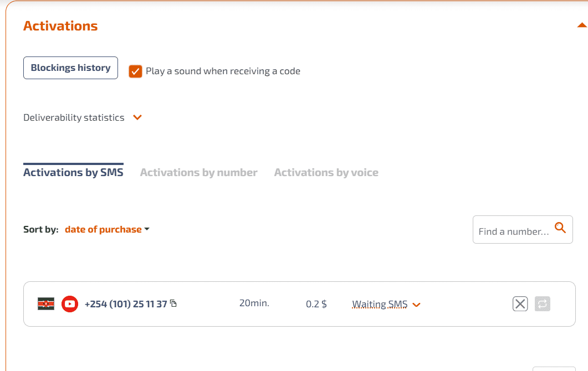The height and width of the screenshot is (371, 588).
Task: Click the greyed-out repeat SMS icon
Action: [x=542, y=304]
